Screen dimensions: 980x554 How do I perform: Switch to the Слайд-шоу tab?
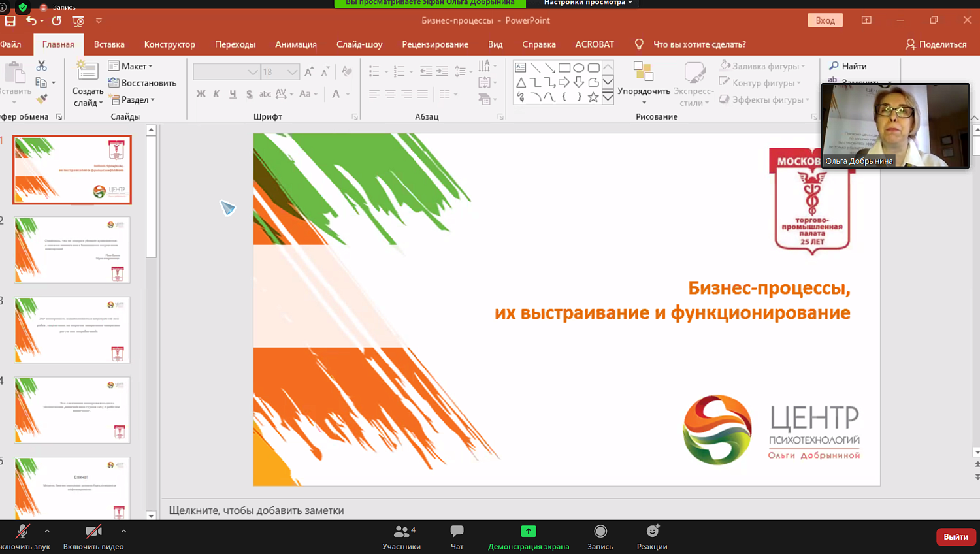[359, 44]
